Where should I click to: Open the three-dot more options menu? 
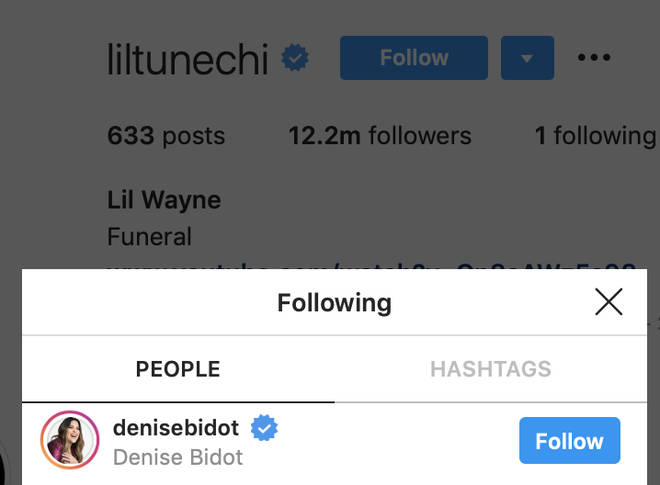click(594, 57)
